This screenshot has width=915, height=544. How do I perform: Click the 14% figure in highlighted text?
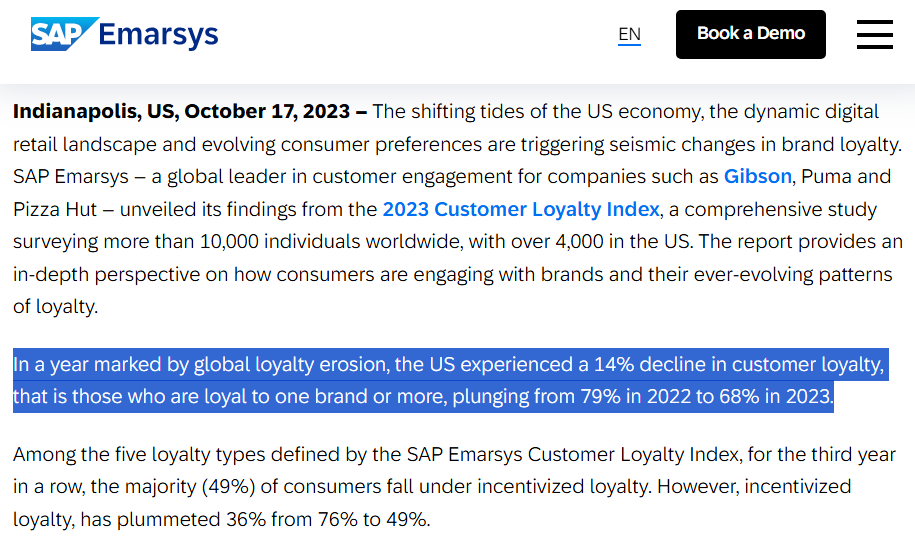pos(614,364)
